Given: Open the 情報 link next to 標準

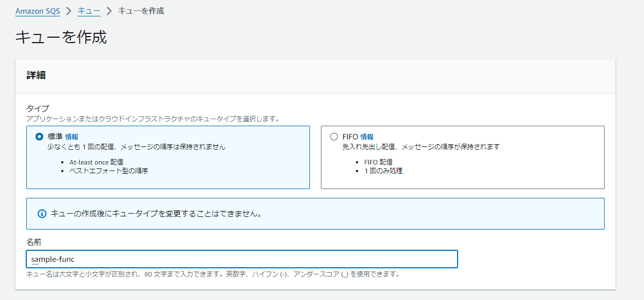Looking at the screenshot, I should coord(72,137).
